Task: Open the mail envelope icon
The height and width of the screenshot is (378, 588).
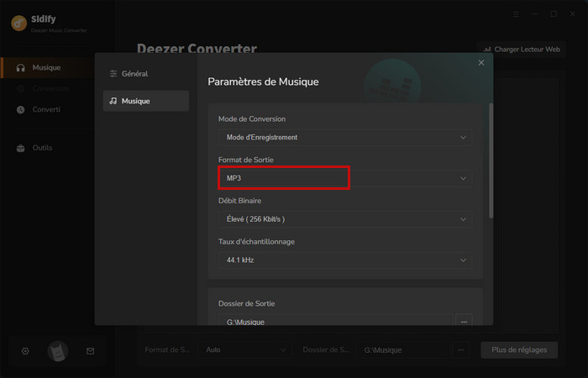Action: pos(90,350)
